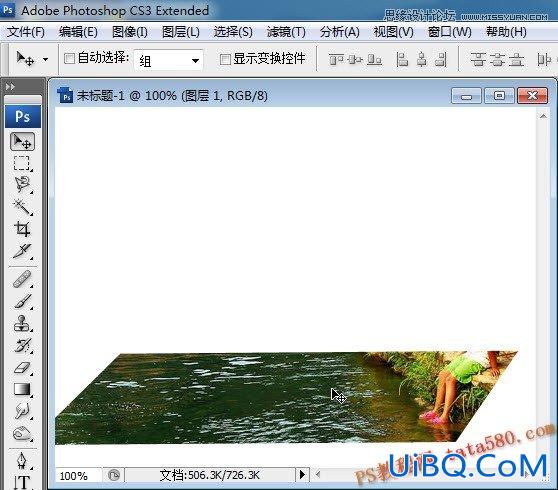Viewport: 558px width, 490px height.
Task: Select the Eraser tool
Action: (22, 367)
